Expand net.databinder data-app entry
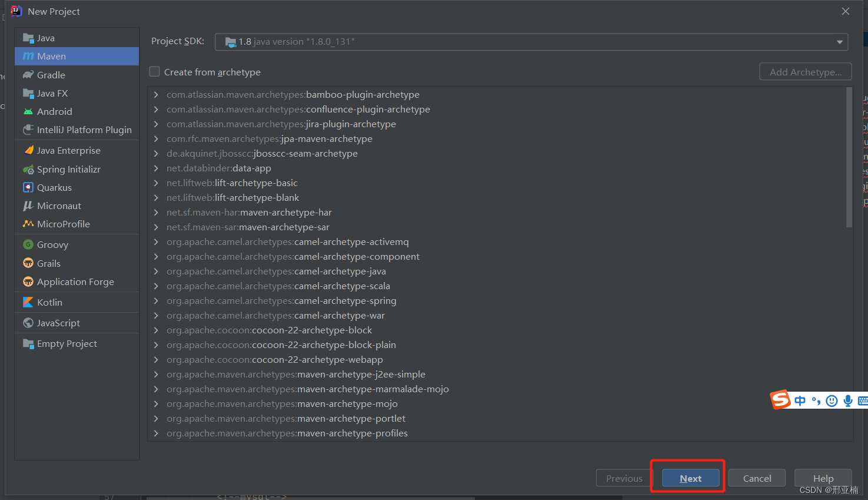Image resolution: width=868 pixels, height=500 pixels. coord(156,168)
